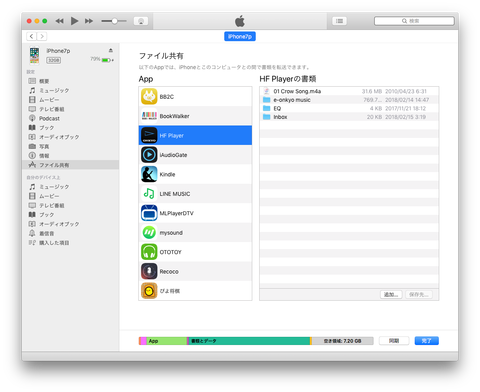Viewport: 480px width, 392px height.
Task: Open the Up Next list button
Action: [x=339, y=21]
